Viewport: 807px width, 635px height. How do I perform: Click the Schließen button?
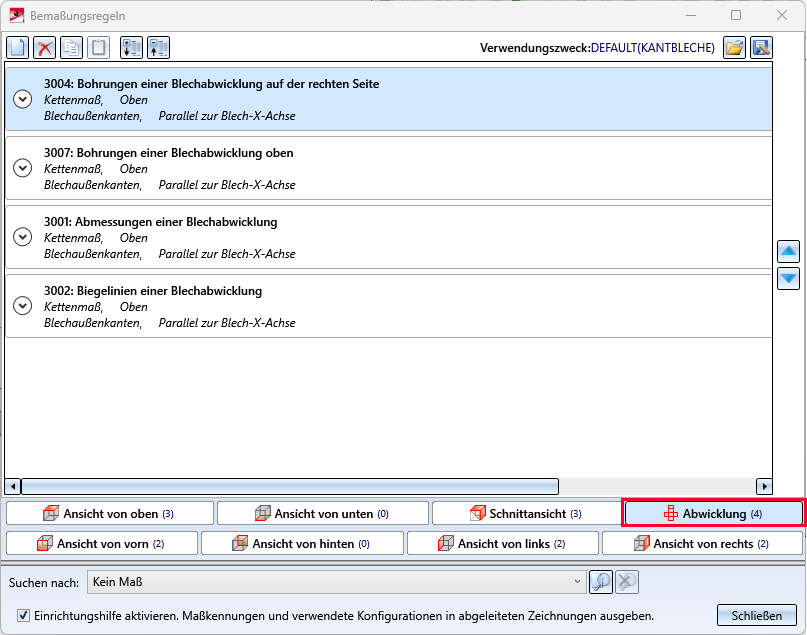(x=756, y=615)
